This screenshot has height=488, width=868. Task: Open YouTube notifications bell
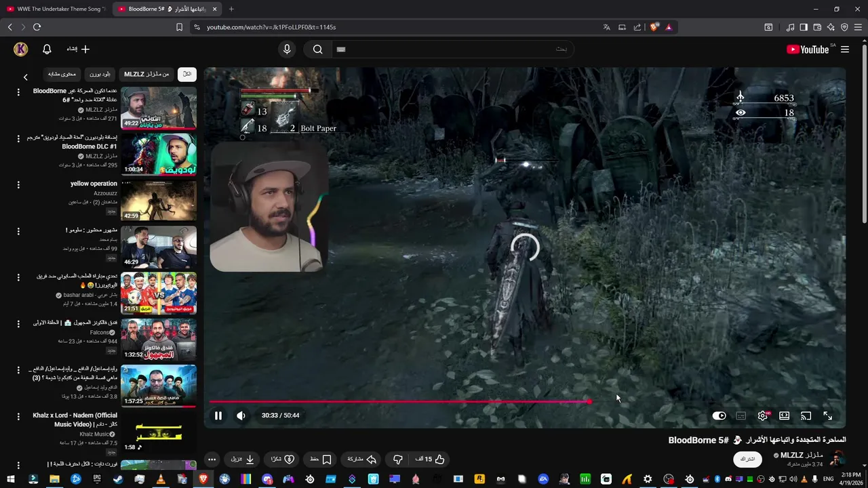coord(47,49)
